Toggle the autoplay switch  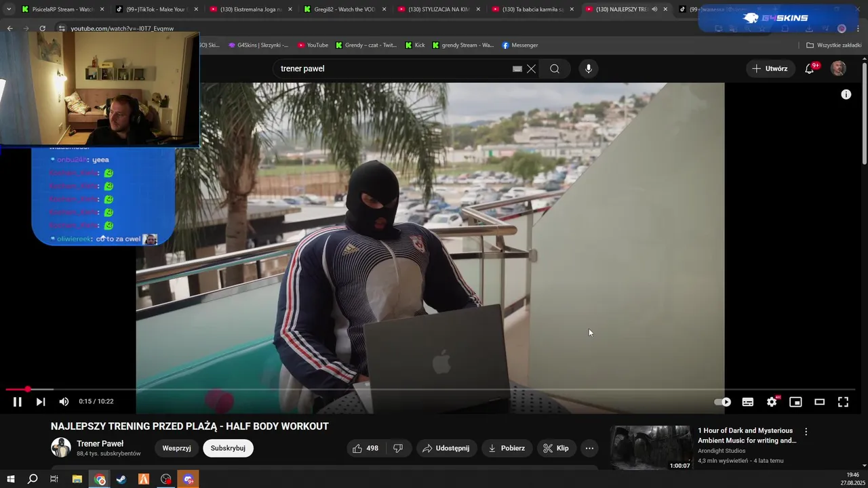pos(723,402)
